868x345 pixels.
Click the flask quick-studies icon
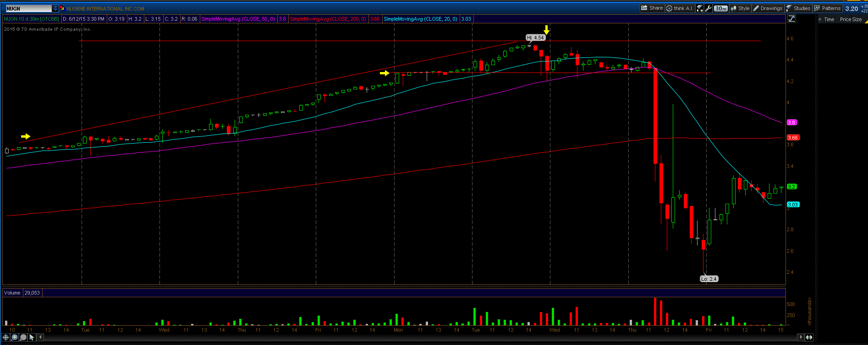(700, 8)
